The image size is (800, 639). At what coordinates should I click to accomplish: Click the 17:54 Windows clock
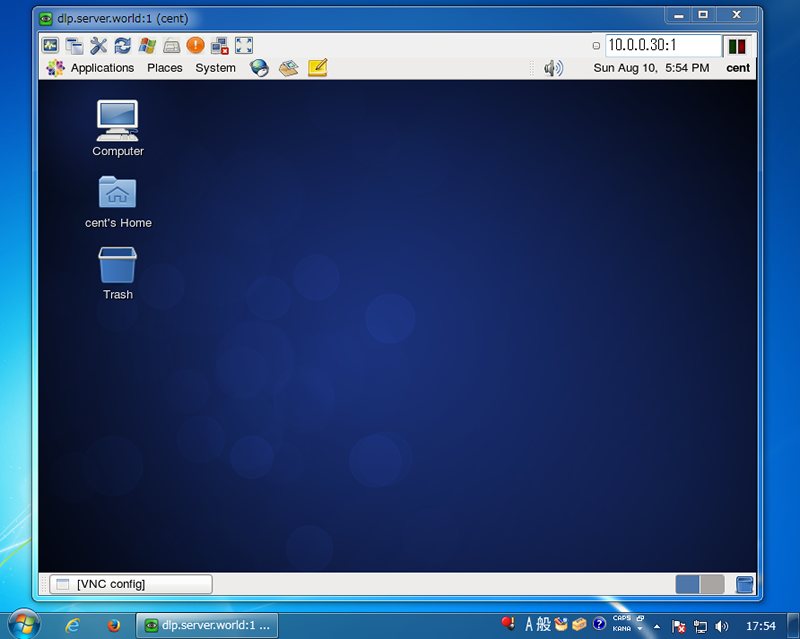760,626
